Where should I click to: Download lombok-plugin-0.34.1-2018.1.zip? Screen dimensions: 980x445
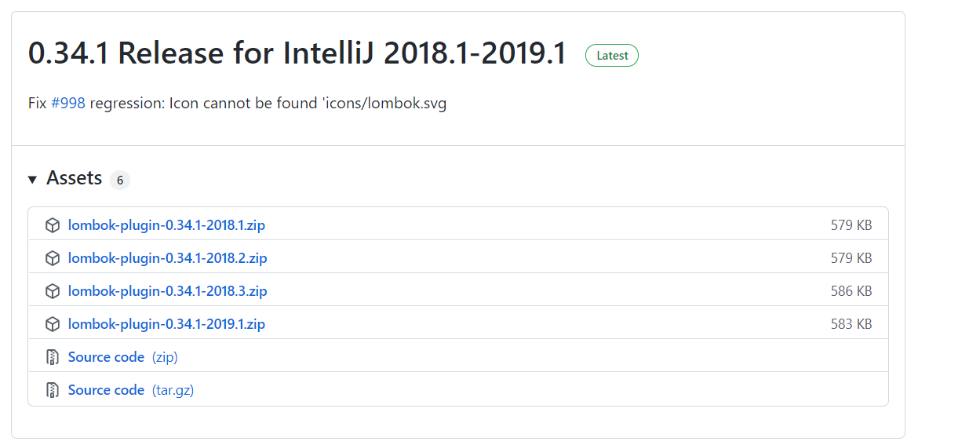pos(166,225)
